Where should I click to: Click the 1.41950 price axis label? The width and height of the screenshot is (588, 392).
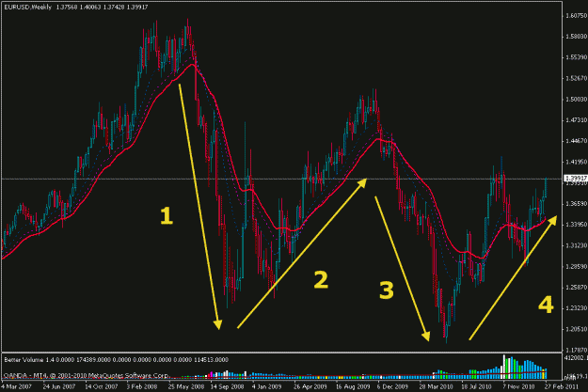[x=576, y=162]
